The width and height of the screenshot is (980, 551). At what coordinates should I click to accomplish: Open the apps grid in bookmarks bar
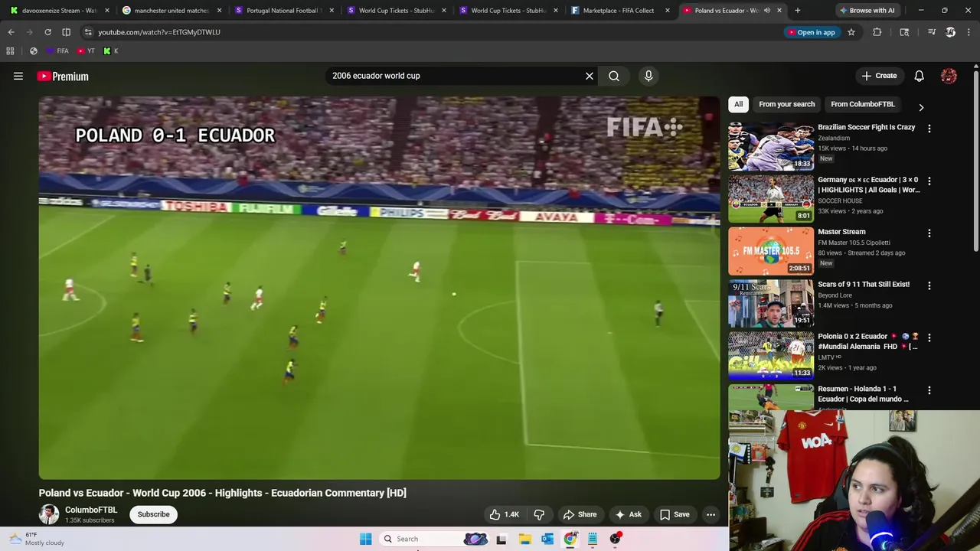pos(10,51)
